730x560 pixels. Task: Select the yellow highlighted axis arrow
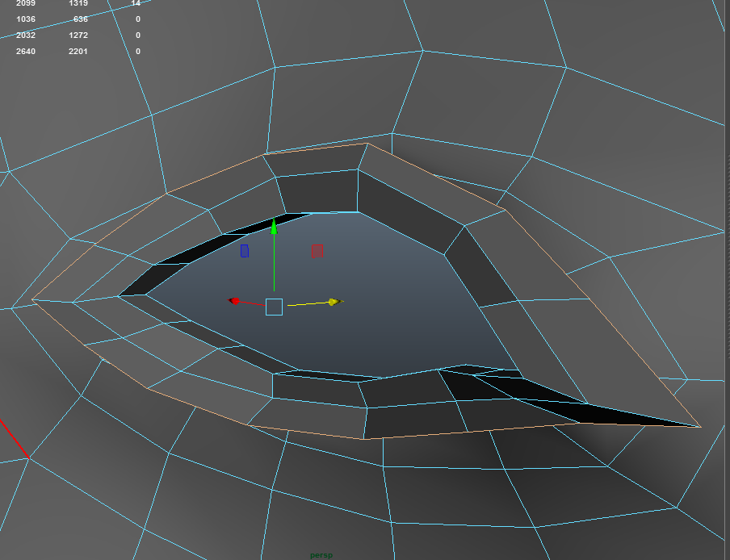click(x=333, y=302)
